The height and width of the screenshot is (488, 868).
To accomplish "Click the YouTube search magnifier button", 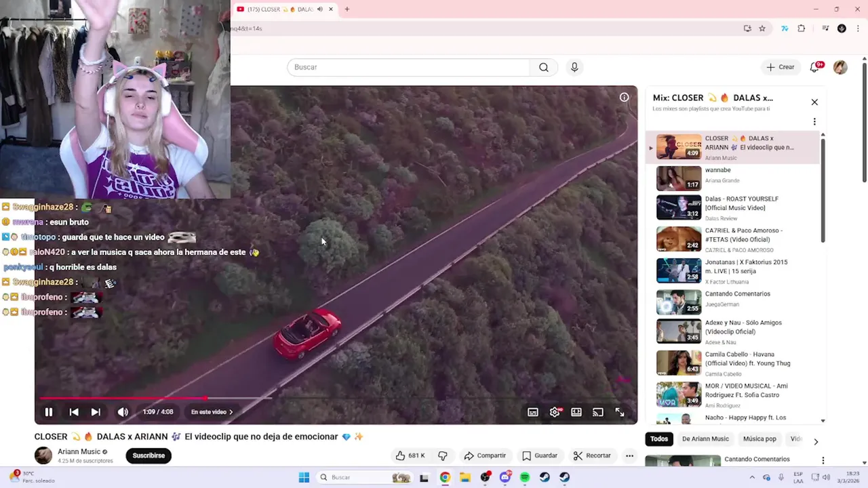I will (x=544, y=67).
